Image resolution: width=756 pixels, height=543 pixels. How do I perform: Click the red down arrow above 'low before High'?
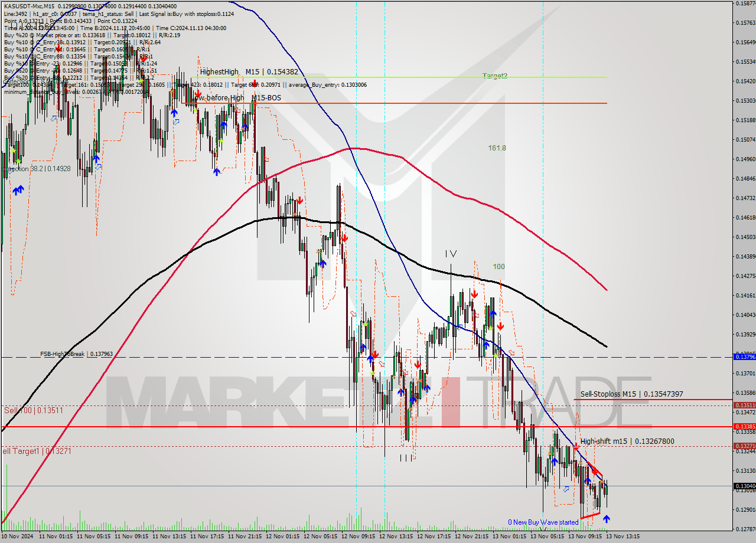click(197, 93)
